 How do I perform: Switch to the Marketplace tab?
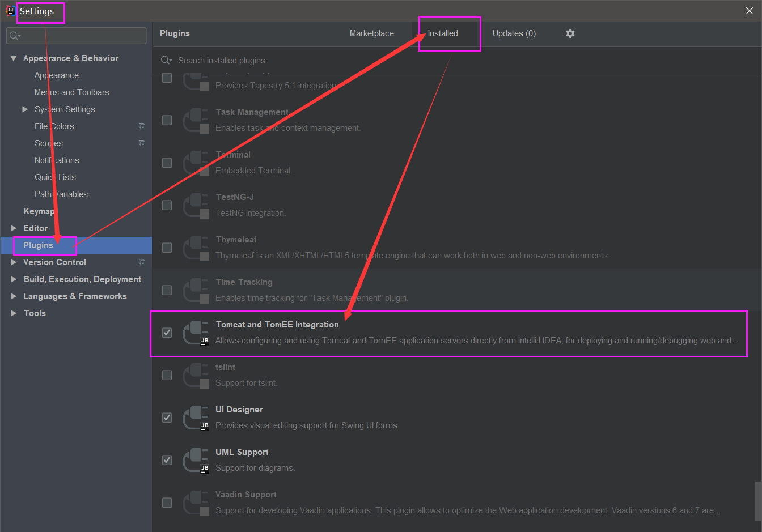point(371,33)
